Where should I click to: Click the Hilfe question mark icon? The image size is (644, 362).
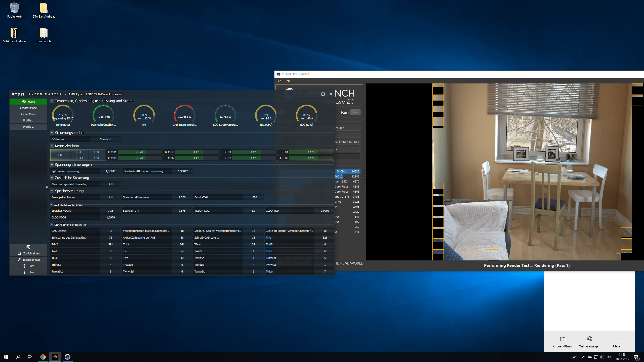click(24, 266)
